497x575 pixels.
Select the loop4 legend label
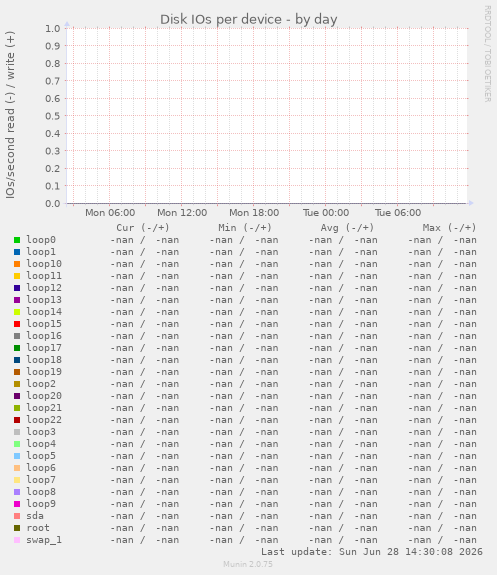pyautogui.click(x=41, y=444)
